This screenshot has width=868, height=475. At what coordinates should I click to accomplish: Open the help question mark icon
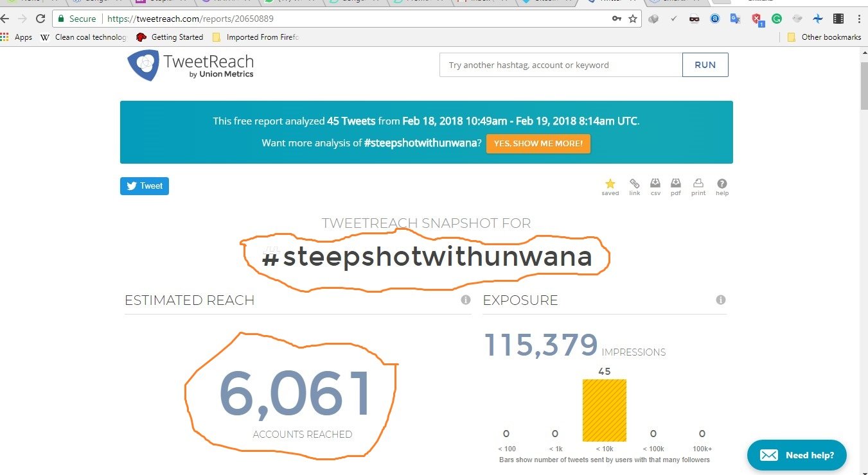pyautogui.click(x=722, y=184)
